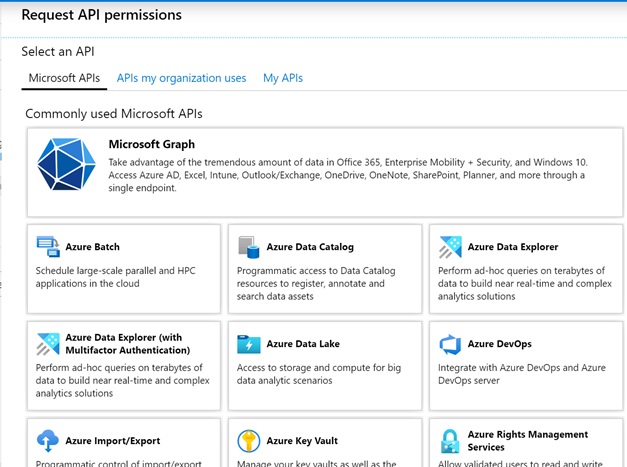Switch to the My APIs tab
Screen dimensions: 627x467
click(283, 78)
